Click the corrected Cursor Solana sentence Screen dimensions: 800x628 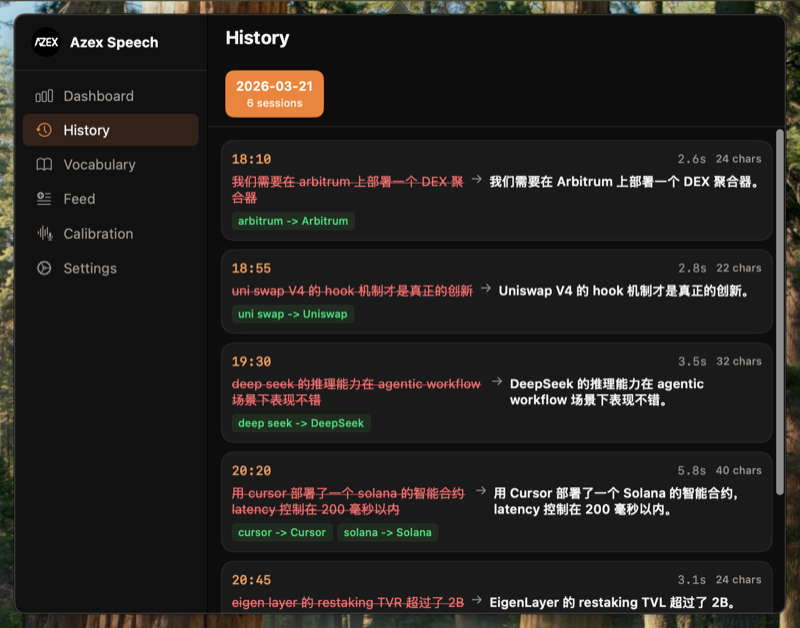click(x=615, y=501)
